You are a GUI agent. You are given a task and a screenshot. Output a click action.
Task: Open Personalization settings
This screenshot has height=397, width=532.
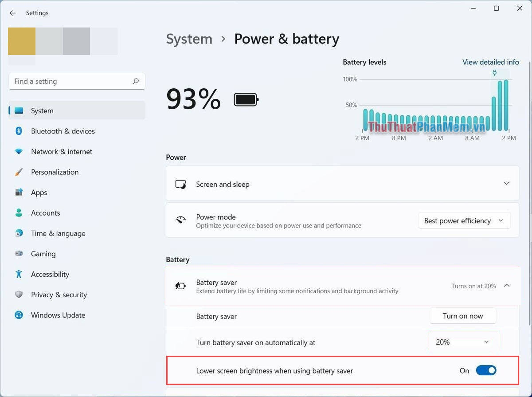point(55,172)
